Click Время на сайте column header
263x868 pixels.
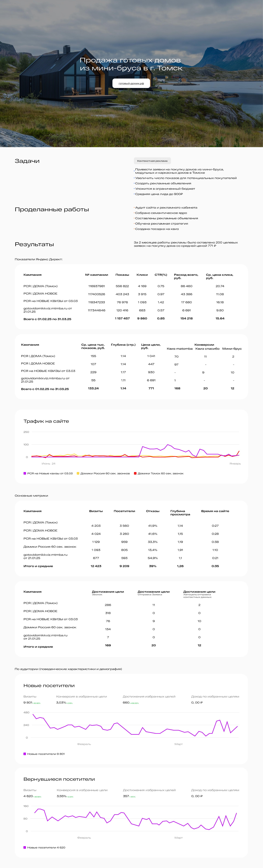pos(215,511)
